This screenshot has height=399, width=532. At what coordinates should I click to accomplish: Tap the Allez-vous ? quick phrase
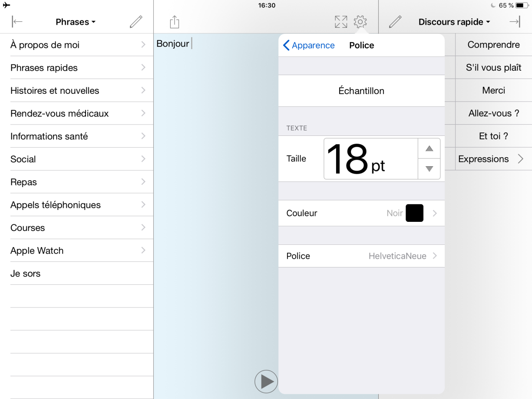click(x=494, y=113)
